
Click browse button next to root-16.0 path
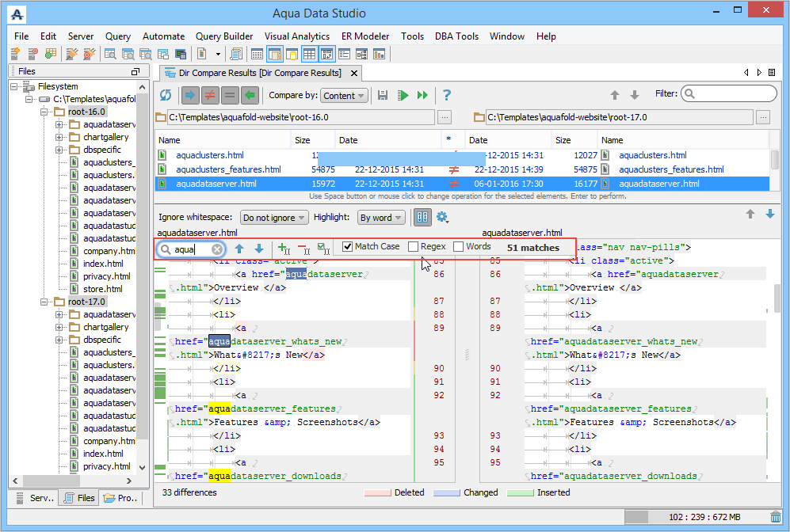pos(445,117)
